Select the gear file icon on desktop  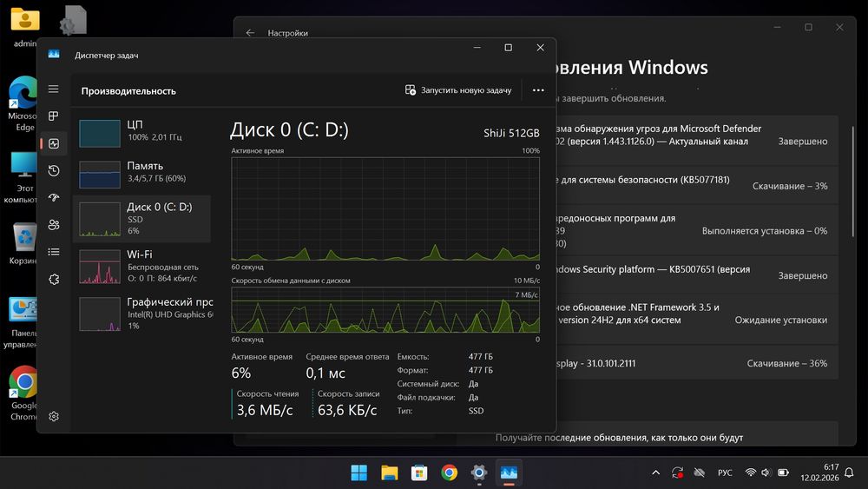(73, 20)
